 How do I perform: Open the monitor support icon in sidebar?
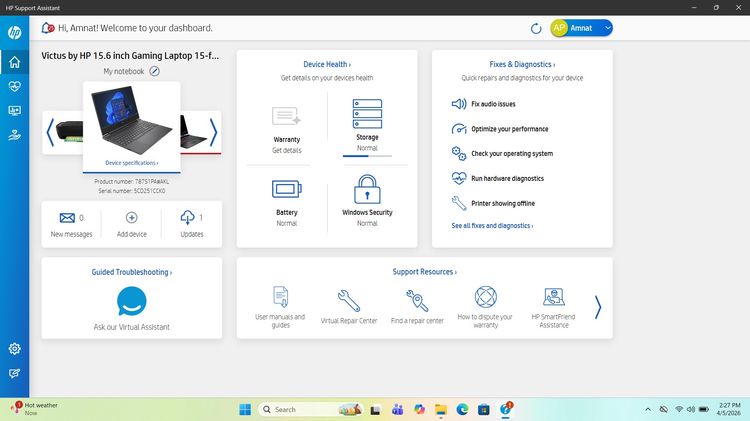(14, 111)
